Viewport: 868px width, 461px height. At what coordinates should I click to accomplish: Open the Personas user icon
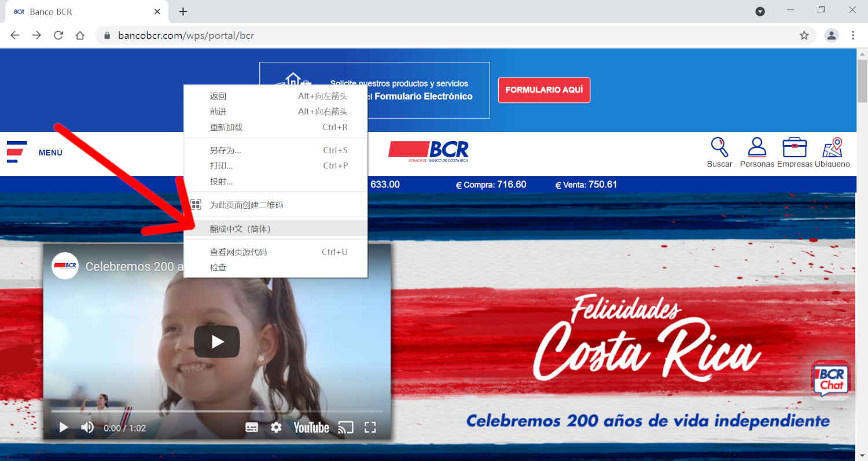pyautogui.click(x=756, y=147)
